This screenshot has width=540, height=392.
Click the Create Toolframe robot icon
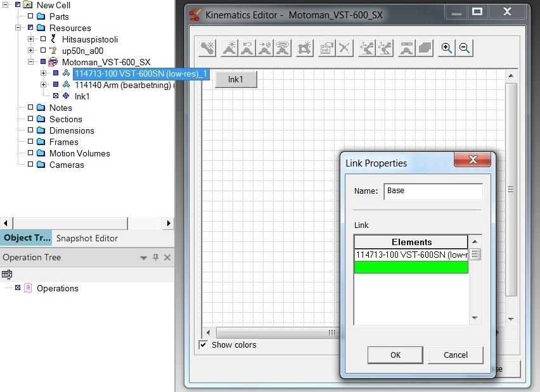point(384,48)
